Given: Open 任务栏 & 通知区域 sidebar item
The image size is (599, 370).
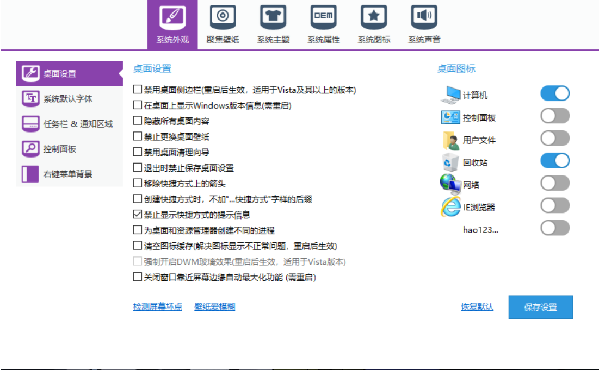Looking at the screenshot, I should (x=70, y=124).
